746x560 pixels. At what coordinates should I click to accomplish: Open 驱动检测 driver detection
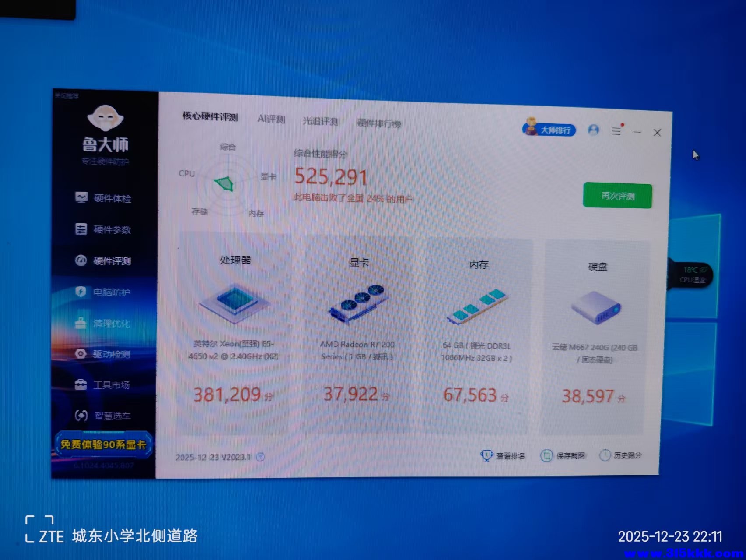click(x=103, y=354)
